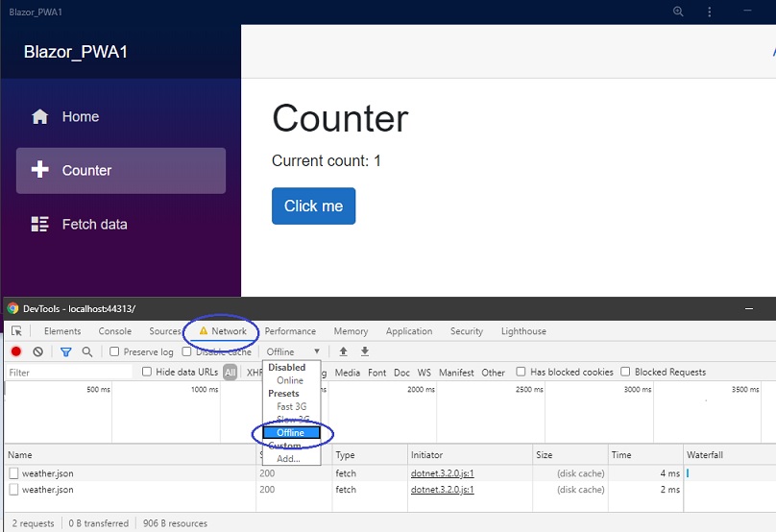This screenshot has height=532, width=776.
Task: Toggle Disable cache checkbox
Action: (186, 351)
